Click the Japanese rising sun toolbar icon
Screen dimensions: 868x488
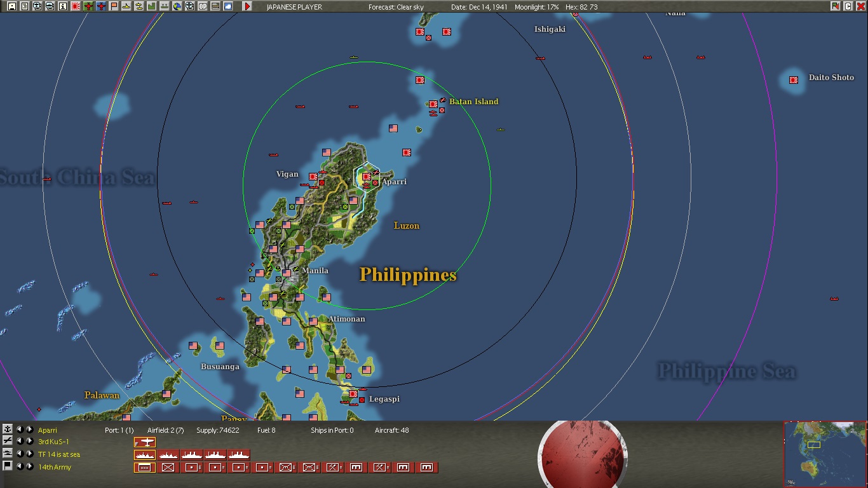pos(75,6)
